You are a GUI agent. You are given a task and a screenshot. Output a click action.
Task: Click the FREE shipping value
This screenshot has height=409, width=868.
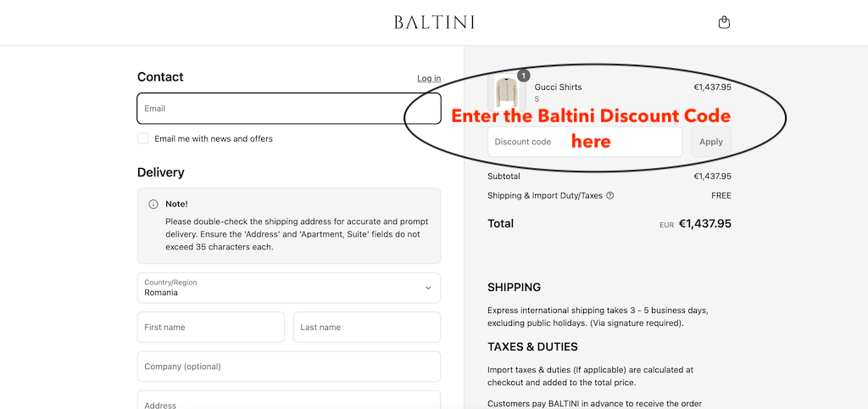tap(721, 196)
